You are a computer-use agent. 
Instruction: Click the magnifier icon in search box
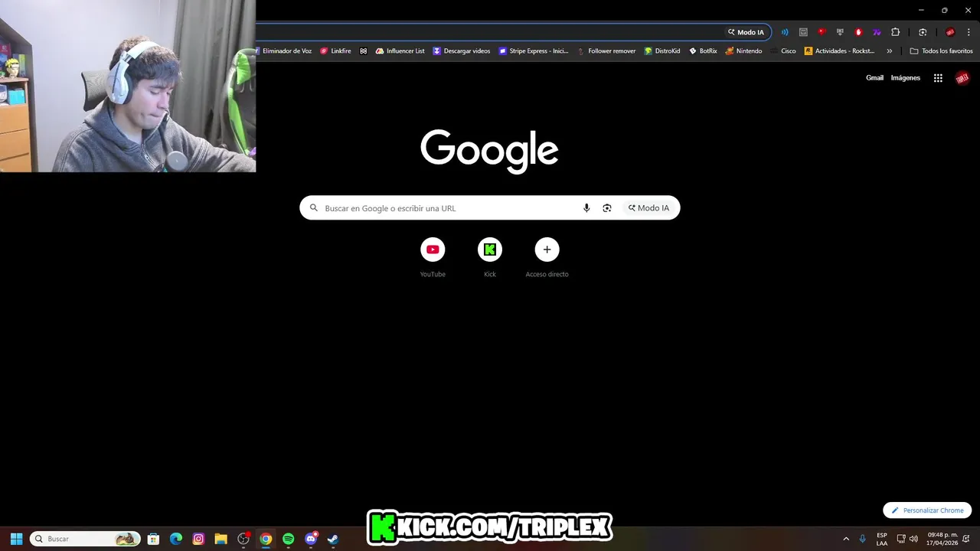(x=313, y=208)
